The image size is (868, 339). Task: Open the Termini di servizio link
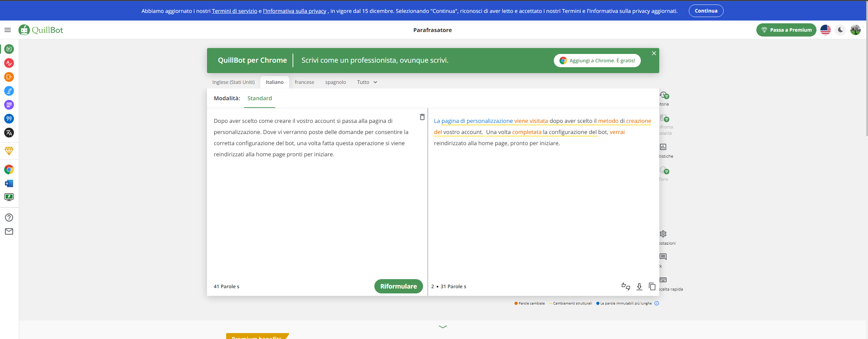[x=234, y=11]
